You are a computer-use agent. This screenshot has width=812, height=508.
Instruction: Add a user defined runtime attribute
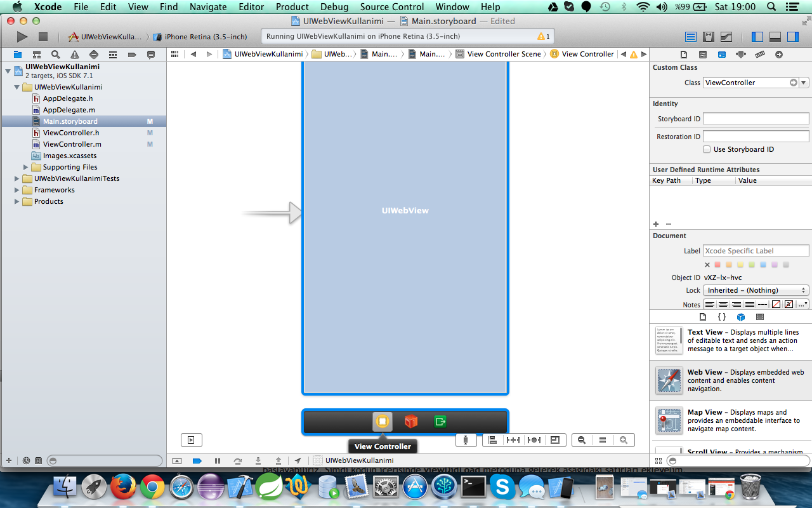click(656, 224)
